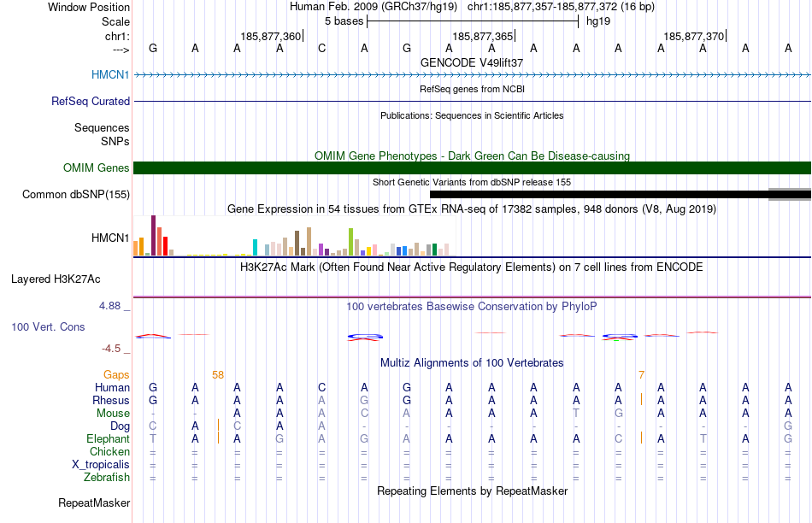Click the Rhesus species label
812x523 pixels.
(x=111, y=400)
